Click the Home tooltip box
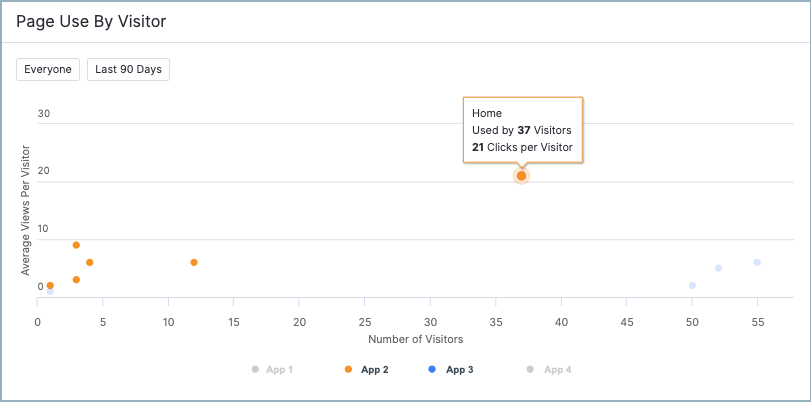The height and width of the screenshot is (402, 811). [x=522, y=129]
